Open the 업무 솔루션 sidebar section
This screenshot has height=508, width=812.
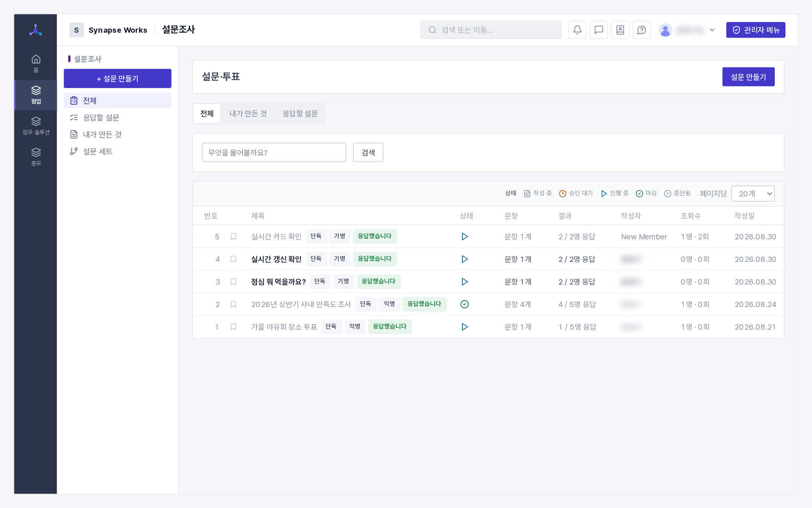(x=36, y=126)
